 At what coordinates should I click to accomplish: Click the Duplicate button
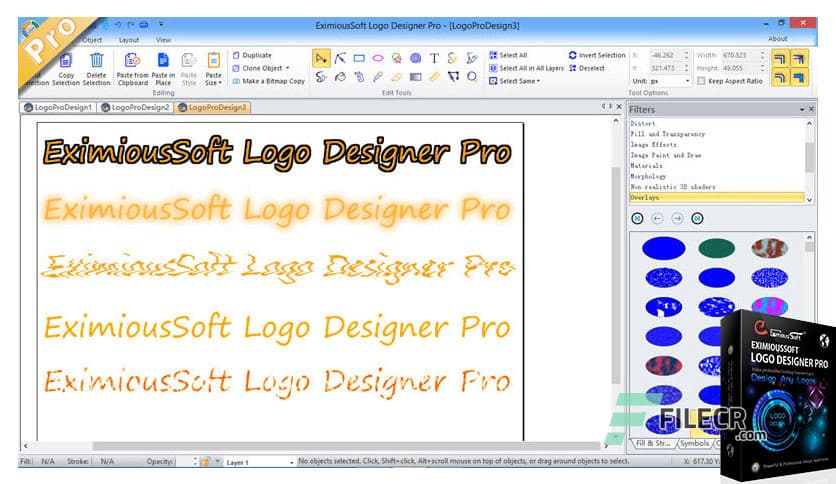click(252, 55)
